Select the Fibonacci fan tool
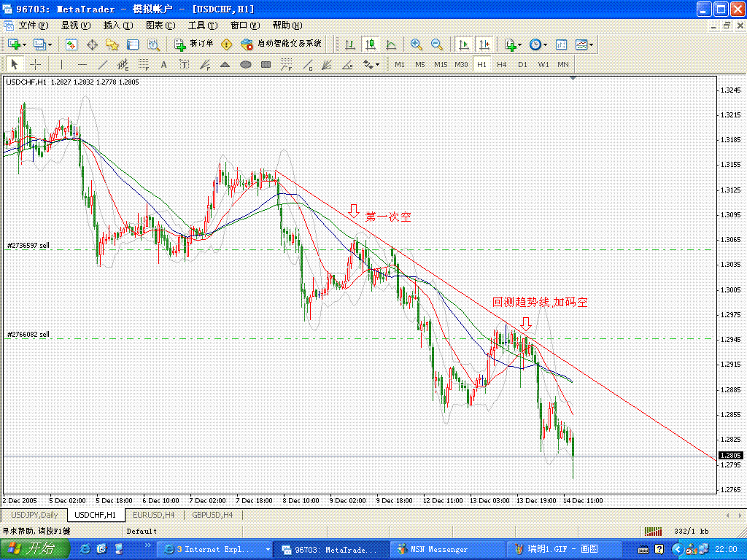The image size is (747, 560). pyautogui.click(x=205, y=64)
